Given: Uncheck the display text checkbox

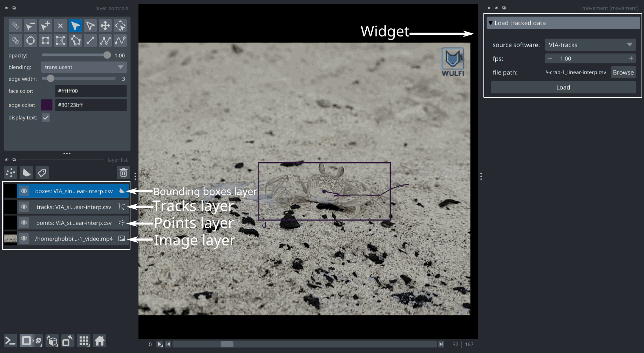Looking at the screenshot, I should coord(46,117).
